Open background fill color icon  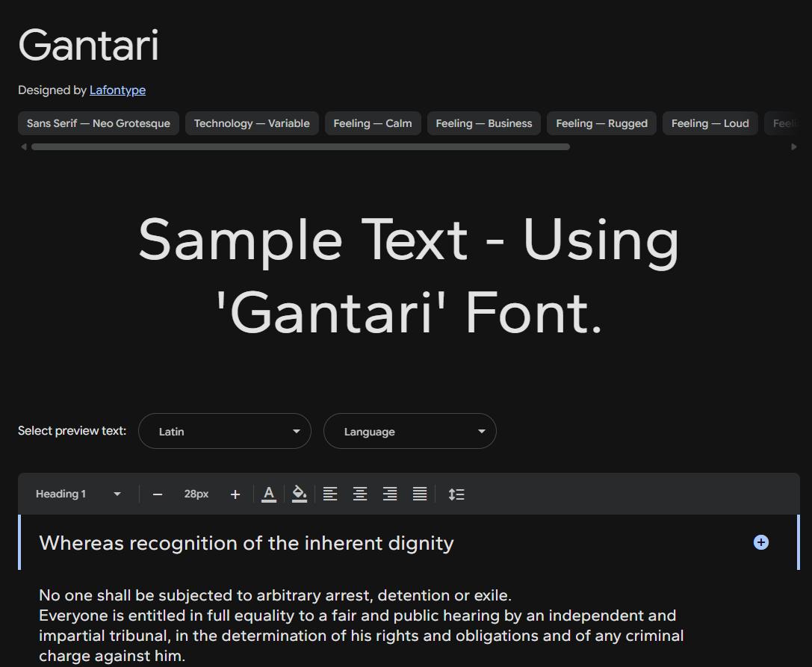pos(300,494)
